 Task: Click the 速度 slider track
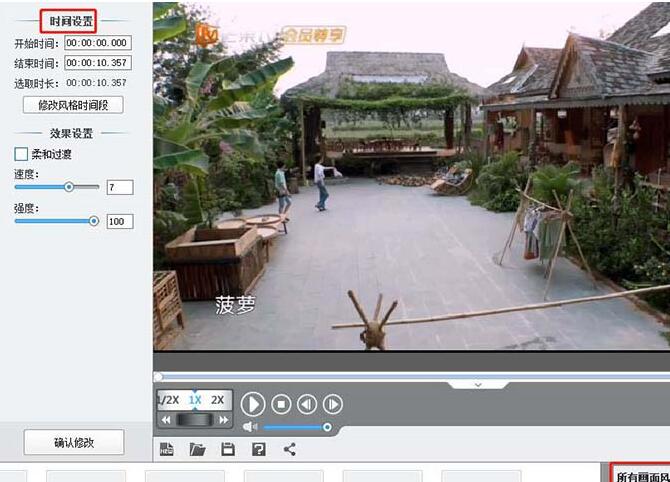pyautogui.click(x=56, y=187)
